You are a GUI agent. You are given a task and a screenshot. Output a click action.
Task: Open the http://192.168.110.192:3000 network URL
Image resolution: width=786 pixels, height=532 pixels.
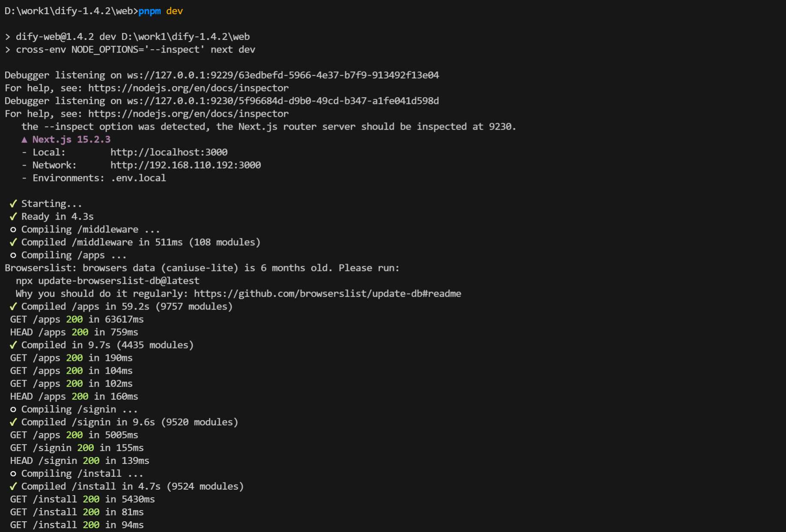(x=185, y=165)
